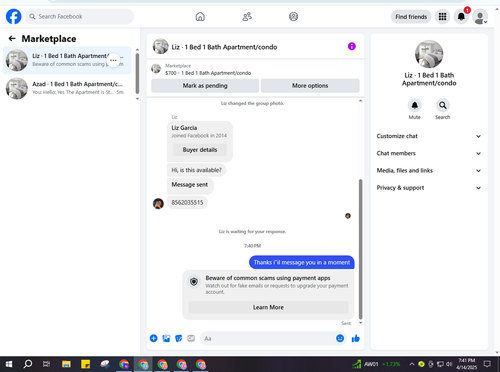500x372 pixels.
Task: Open Liz's group photo in chat header
Action: click(161, 46)
